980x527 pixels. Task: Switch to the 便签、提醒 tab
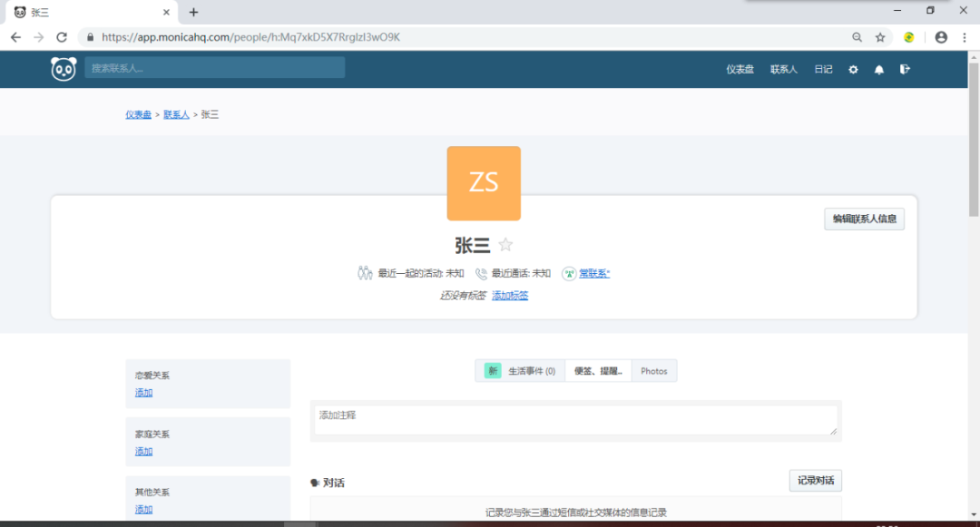[598, 370]
